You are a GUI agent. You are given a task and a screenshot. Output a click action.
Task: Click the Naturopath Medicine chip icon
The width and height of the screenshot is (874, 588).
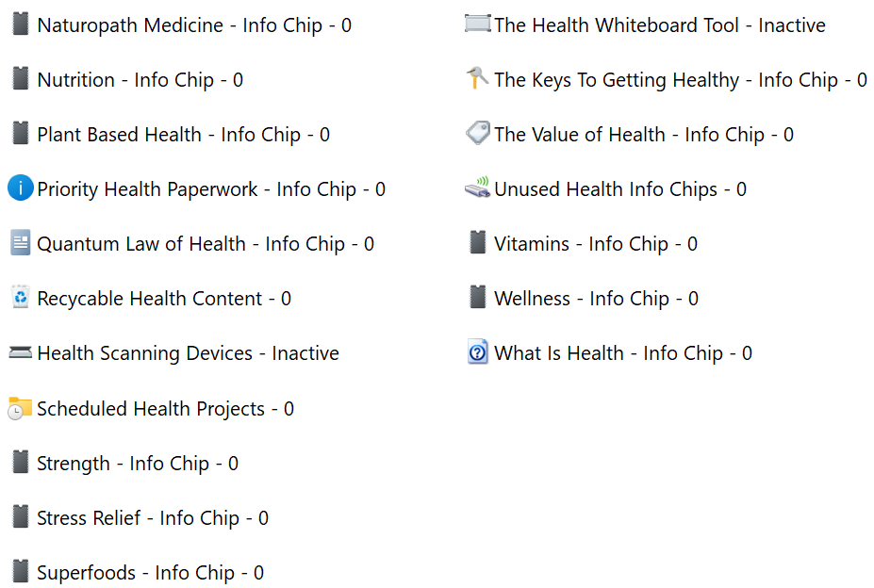pyautogui.click(x=20, y=24)
